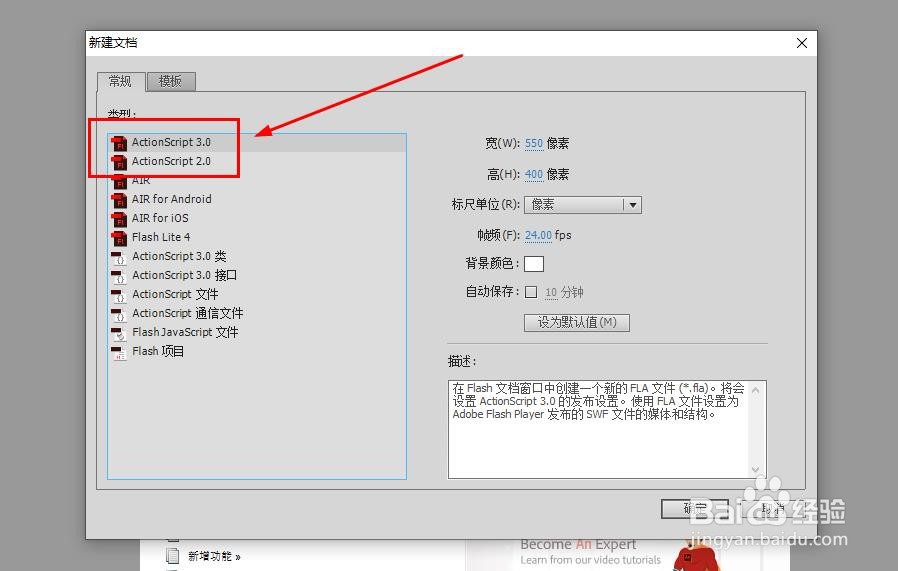The image size is (898, 571).
Task: Click the height value 400
Action: [534, 174]
